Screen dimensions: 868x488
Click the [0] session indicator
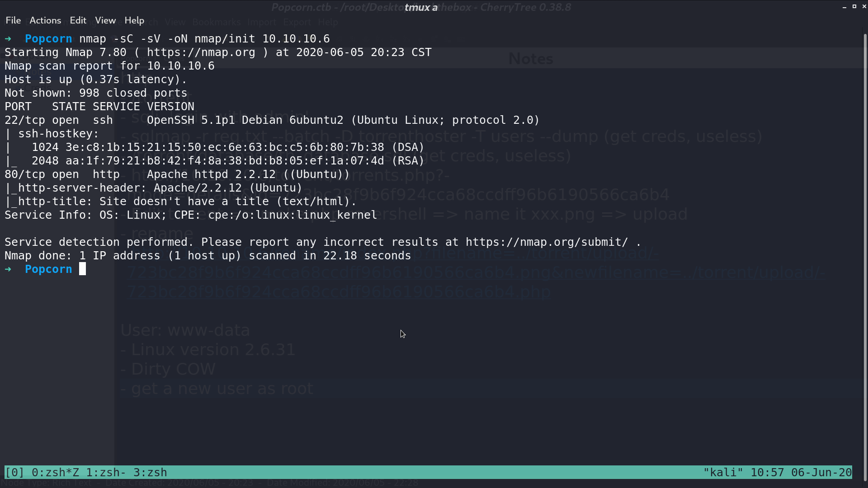(14, 473)
